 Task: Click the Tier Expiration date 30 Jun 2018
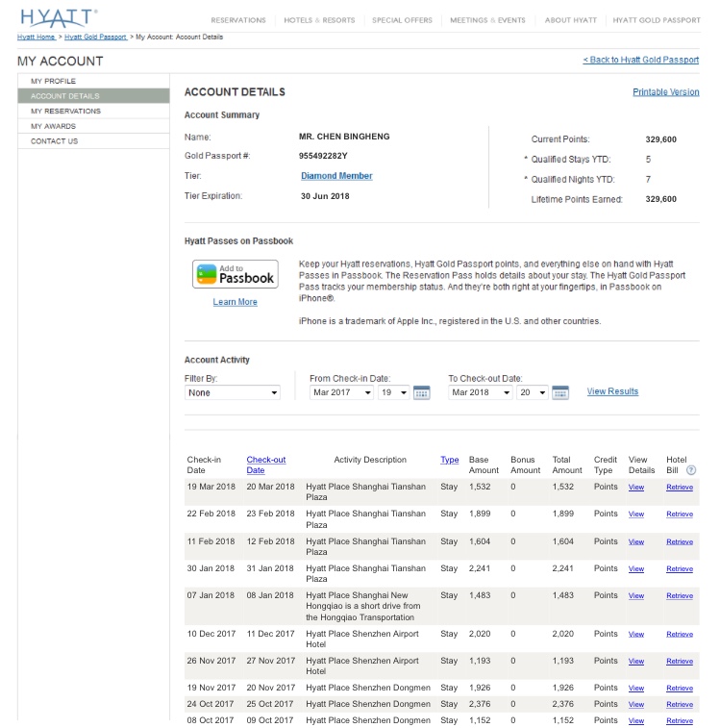point(325,196)
